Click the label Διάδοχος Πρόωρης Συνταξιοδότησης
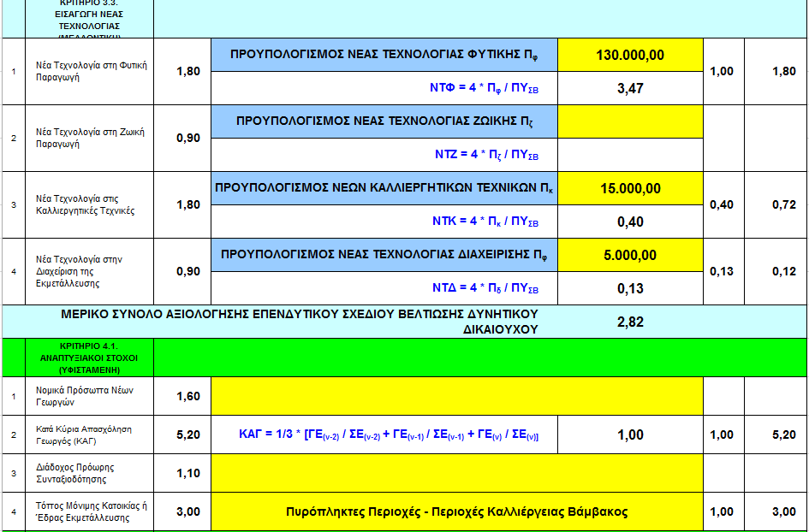This screenshot has width=809, height=532. click(75, 473)
